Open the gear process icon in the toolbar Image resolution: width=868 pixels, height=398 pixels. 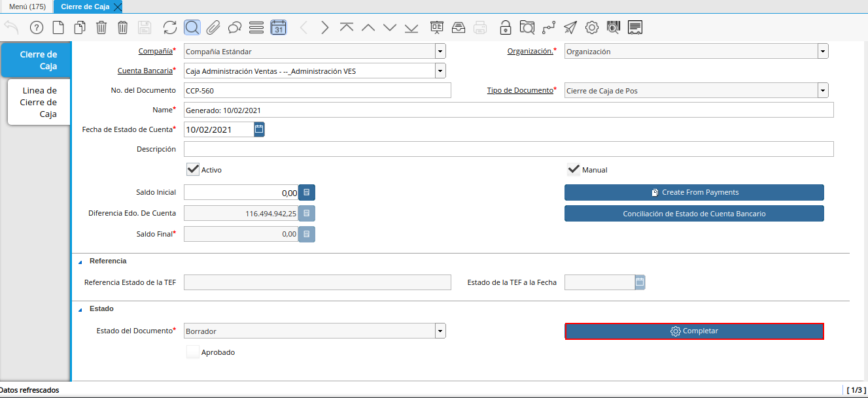(592, 27)
